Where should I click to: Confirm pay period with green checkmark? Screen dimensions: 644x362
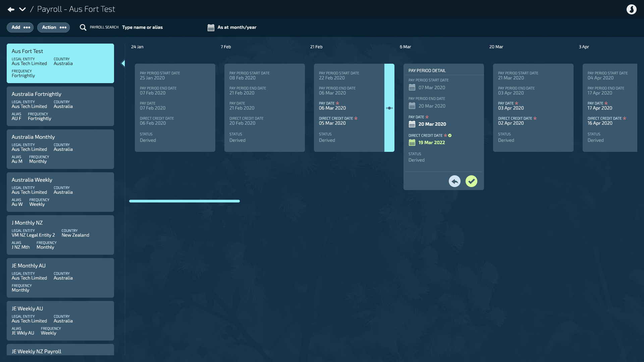(x=471, y=181)
